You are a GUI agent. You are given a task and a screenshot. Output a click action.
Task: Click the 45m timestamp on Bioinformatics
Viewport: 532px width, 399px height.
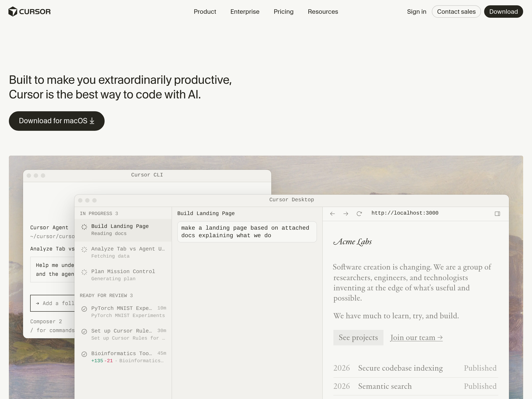(x=162, y=353)
